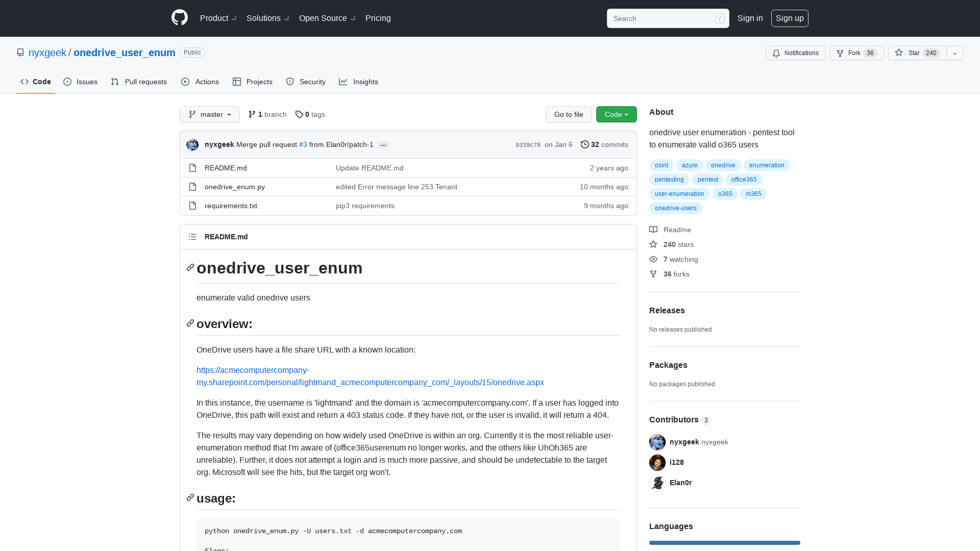
Task: Click nyxgeek's avatar in Contributors
Action: point(657,442)
